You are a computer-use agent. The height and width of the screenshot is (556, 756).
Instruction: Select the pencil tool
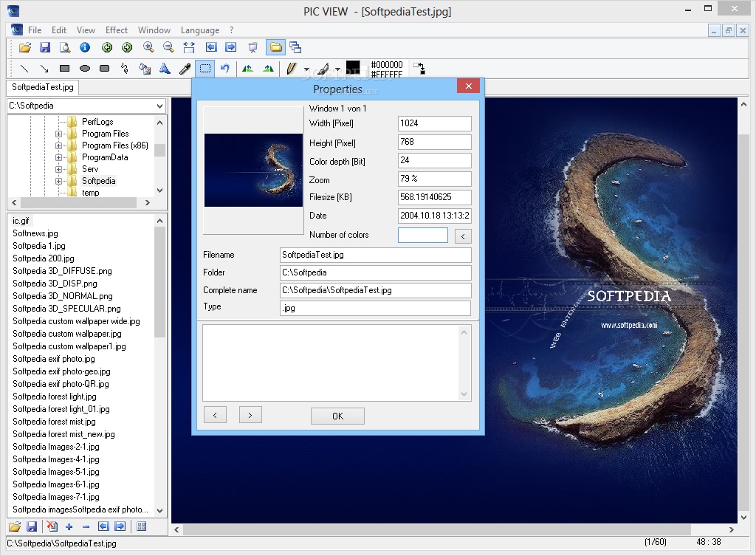click(x=291, y=69)
